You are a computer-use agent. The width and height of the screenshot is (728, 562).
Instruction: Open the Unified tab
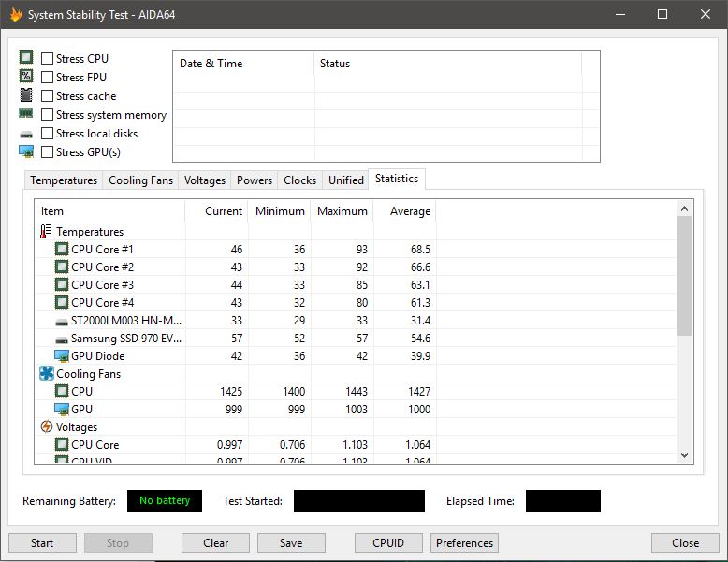346,180
